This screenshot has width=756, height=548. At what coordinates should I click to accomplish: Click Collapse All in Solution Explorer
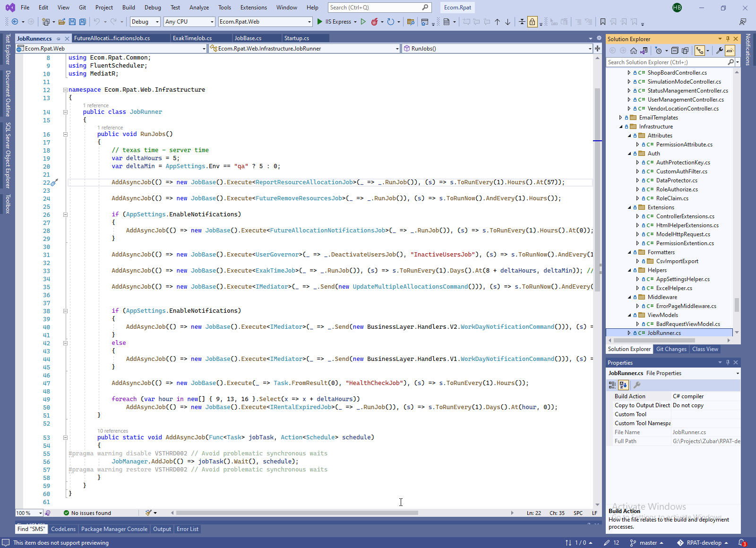(675, 51)
